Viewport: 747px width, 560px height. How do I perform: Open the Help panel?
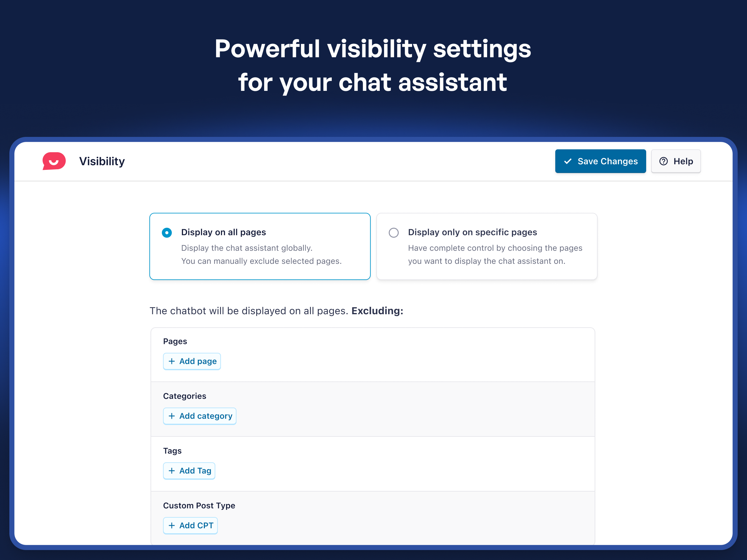click(676, 161)
